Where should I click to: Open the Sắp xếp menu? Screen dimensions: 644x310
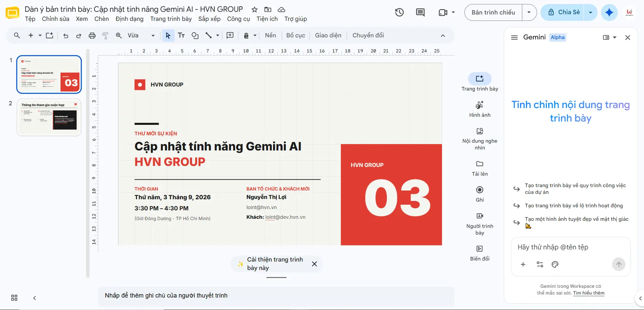pyautogui.click(x=209, y=19)
